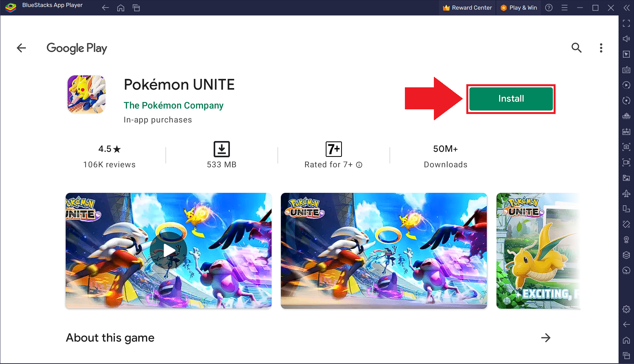Install Pokémon UNITE
The image size is (634, 364).
[x=510, y=99]
